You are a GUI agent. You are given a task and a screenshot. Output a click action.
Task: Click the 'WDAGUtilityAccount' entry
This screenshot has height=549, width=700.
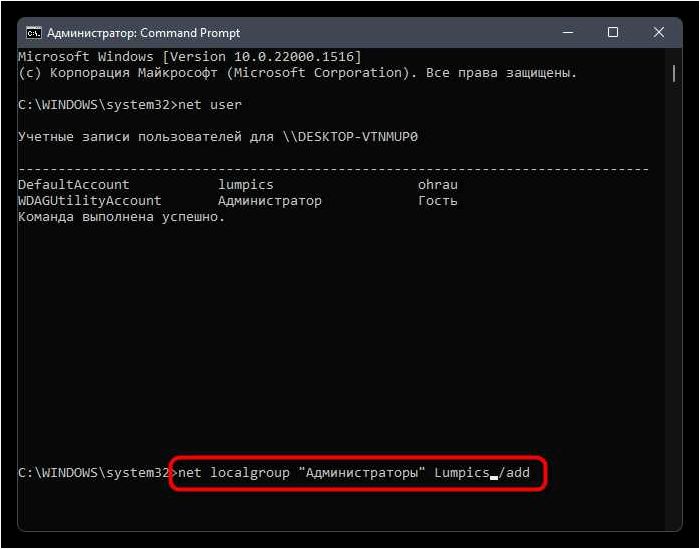click(x=90, y=200)
